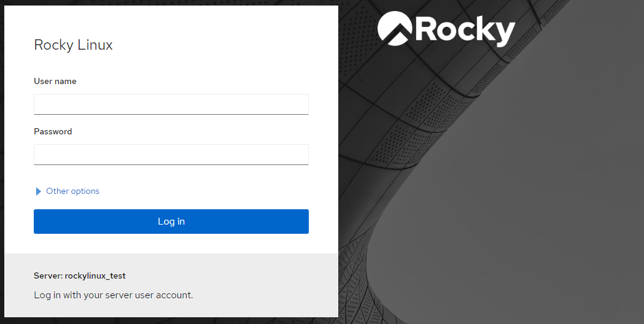Click the blue Log in button
This screenshot has width=644, height=324.
coord(171,222)
